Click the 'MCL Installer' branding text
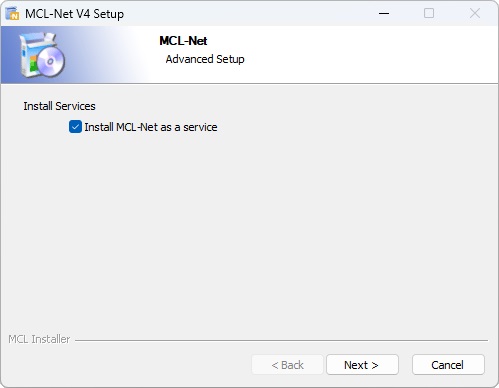This screenshot has width=499, height=388. click(39, 339)
